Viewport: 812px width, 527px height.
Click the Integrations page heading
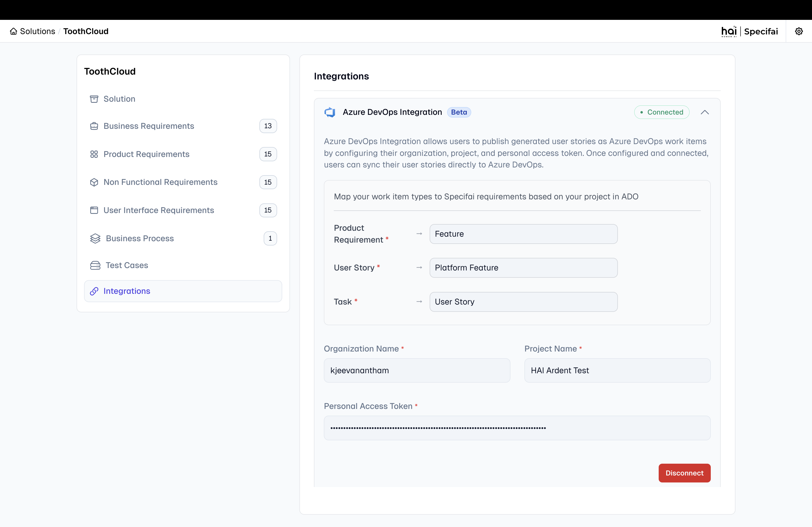click(x=341, y=76)
